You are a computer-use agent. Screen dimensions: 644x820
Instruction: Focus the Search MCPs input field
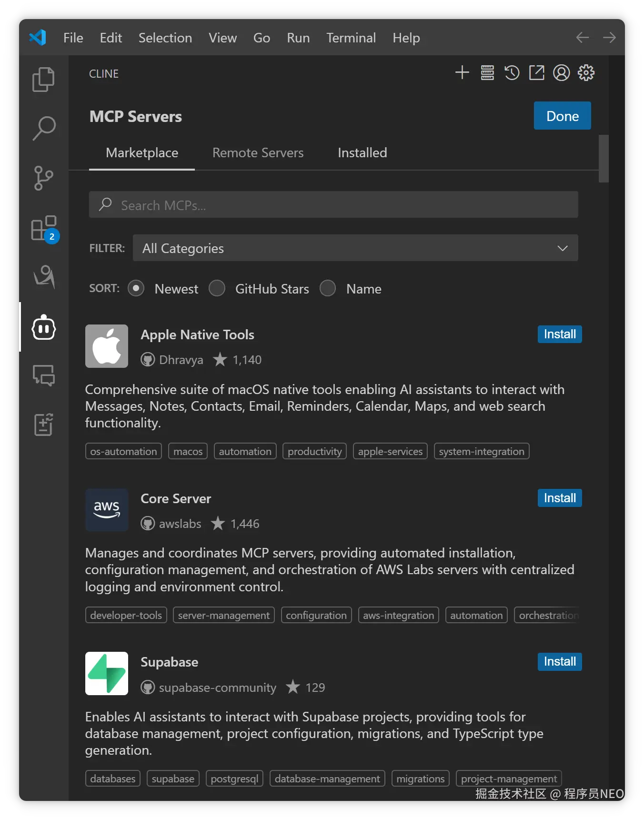click(x=333, y=205)
